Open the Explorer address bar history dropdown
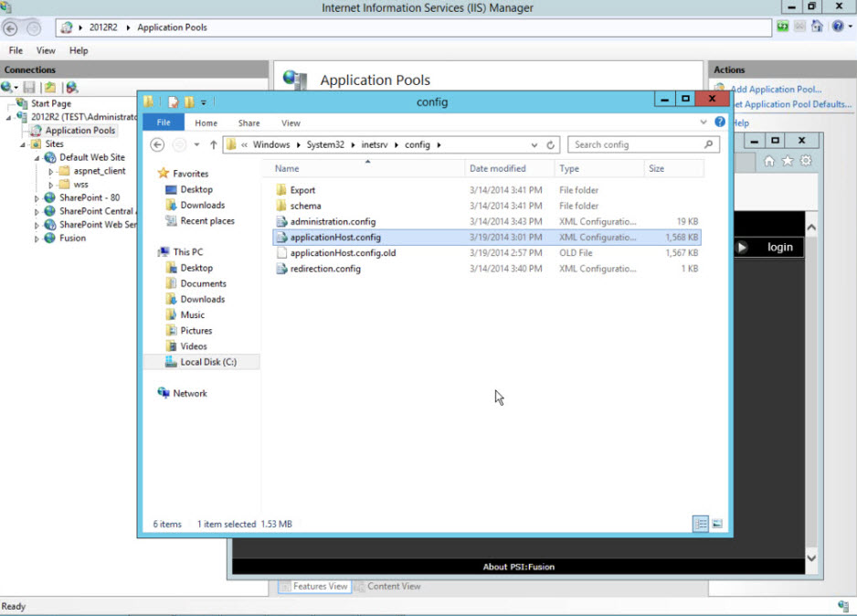 (534, 144)
